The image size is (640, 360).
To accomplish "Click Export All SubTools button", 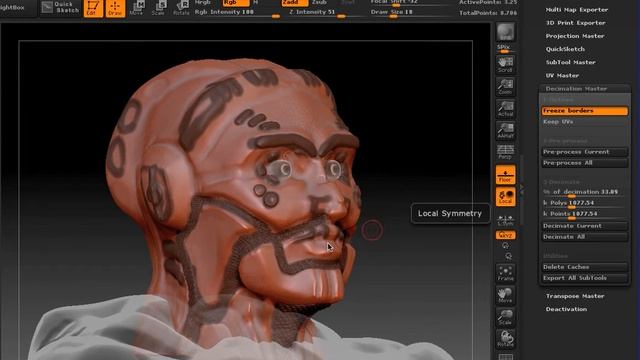I will [584, 278].
